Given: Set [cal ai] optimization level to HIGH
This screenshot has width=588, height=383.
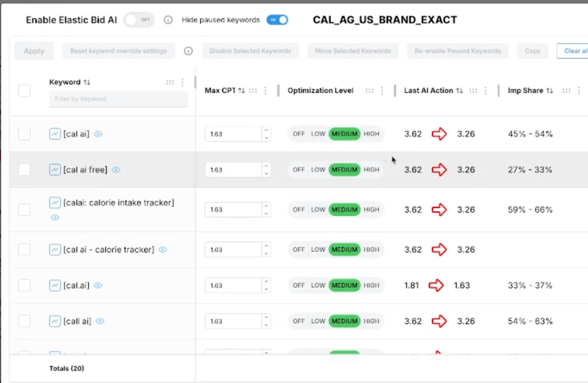Looking at the screenshot, I should 371,134.
